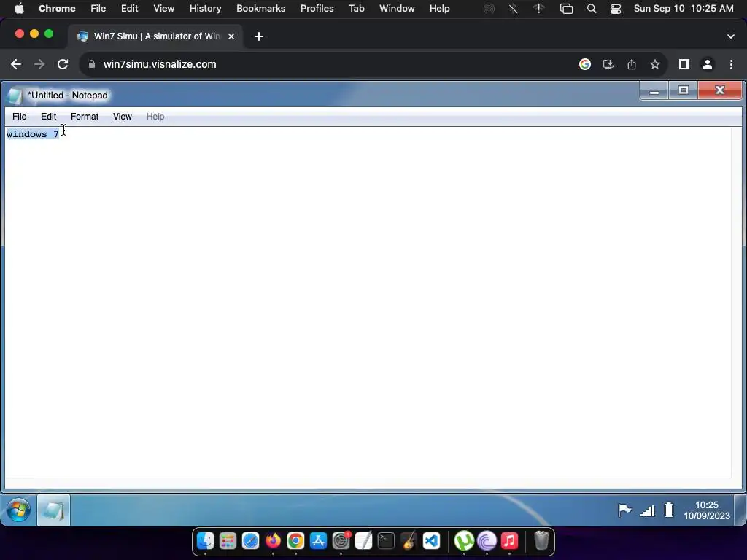This screenshot has height=560, width=747.
Task: Open Chrome profile avatar
Action: click(708, 64)
